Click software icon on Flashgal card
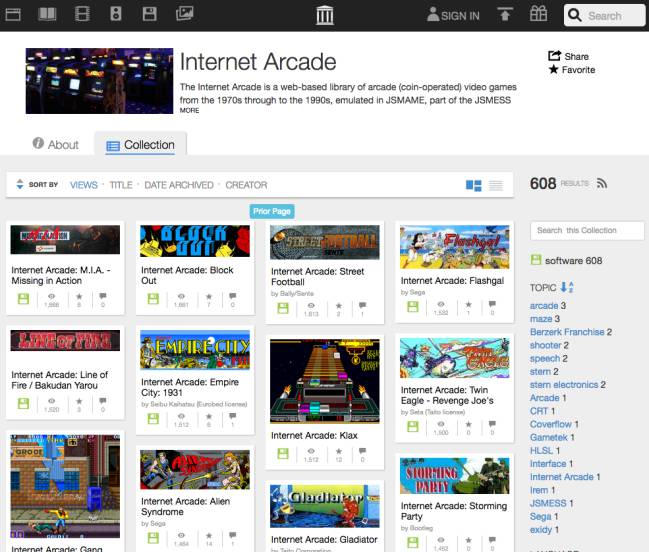 (x=413, y=307)
